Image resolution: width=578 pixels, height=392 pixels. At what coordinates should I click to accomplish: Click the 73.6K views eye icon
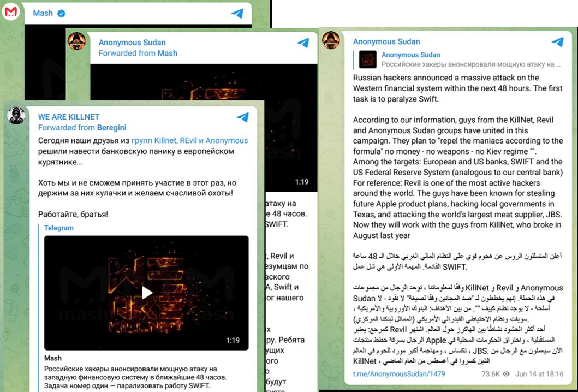tap(507, 374)
